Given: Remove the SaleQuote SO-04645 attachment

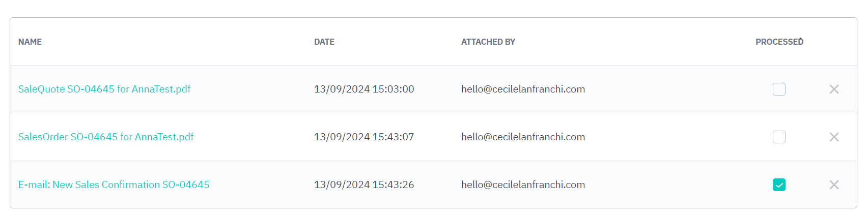Looking at the screenshot, I should coord(834,89).
